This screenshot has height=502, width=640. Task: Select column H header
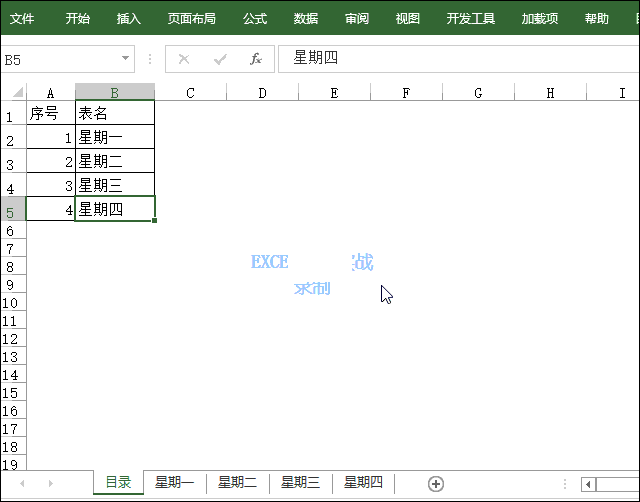pos(550,93)
